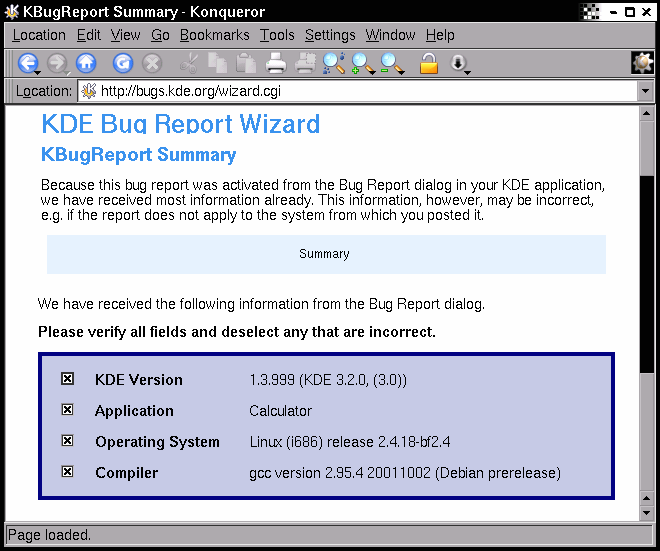Click the Zoom out magnifier icon
660x551 pixels.
(391, 64)
